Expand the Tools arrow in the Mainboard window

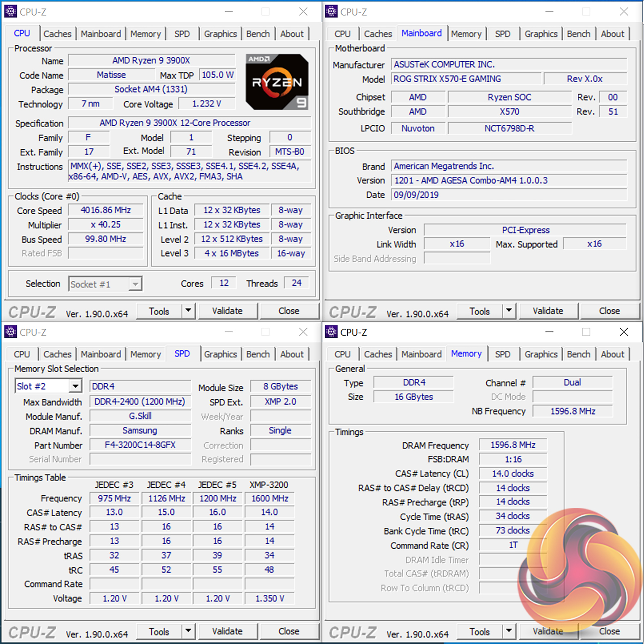coord(509,310)
